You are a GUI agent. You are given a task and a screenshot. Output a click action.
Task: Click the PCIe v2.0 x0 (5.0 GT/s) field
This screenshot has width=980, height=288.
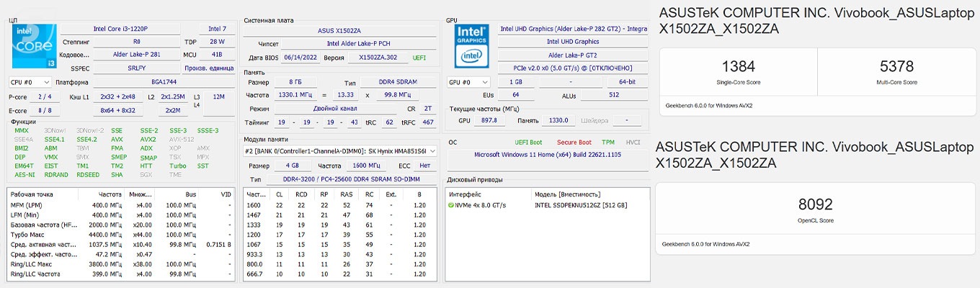click(573, 68)
